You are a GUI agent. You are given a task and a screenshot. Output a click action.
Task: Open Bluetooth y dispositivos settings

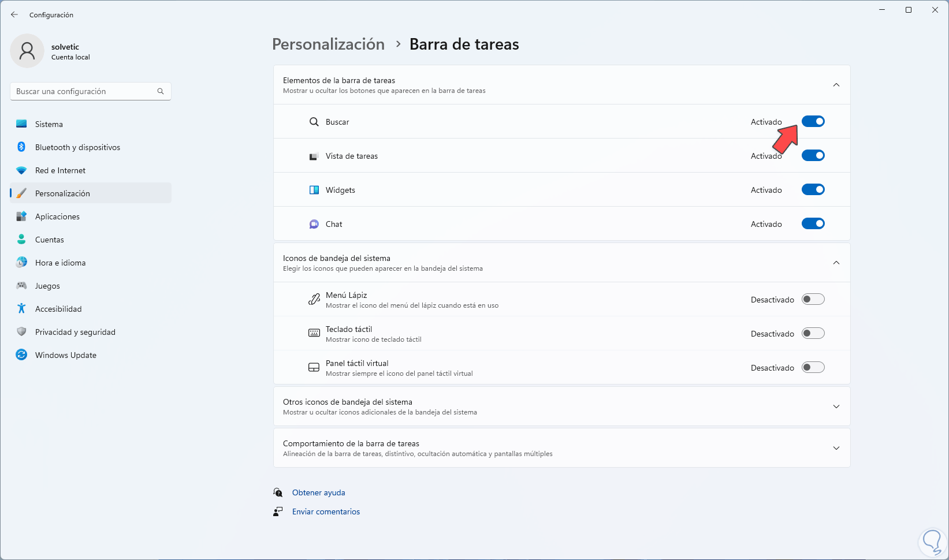click(x=77, y=147)
